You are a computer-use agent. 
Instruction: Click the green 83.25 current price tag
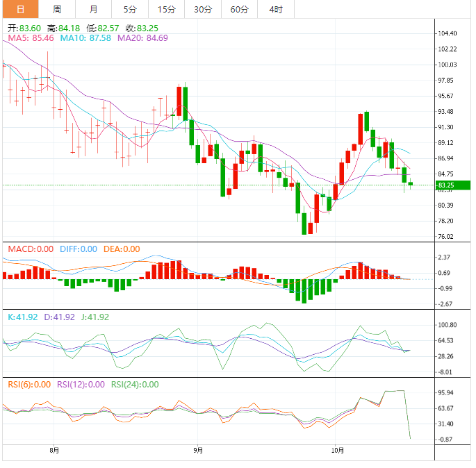pyautogui.click(x=452, y=185)
